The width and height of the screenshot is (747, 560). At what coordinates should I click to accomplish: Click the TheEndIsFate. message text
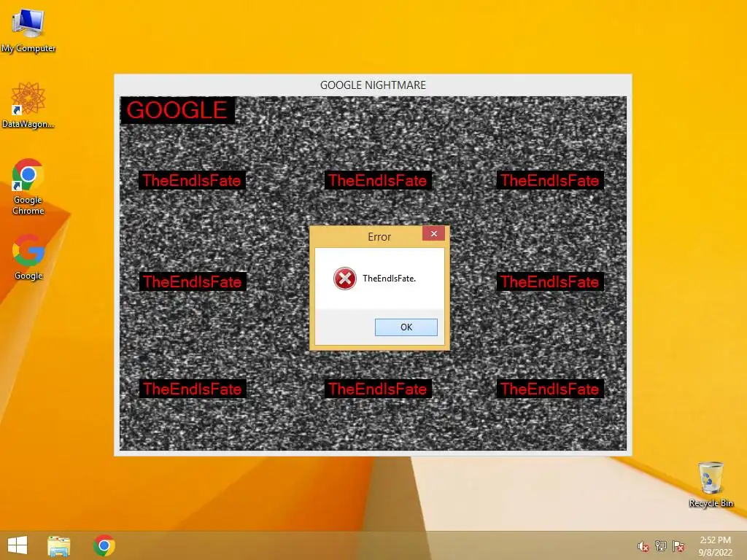click(x=390, y=279)
